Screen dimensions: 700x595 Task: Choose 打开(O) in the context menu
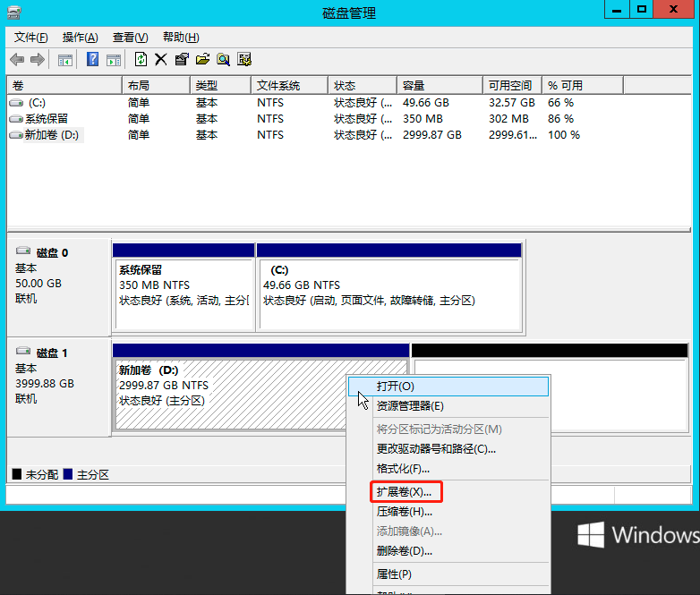448,387
